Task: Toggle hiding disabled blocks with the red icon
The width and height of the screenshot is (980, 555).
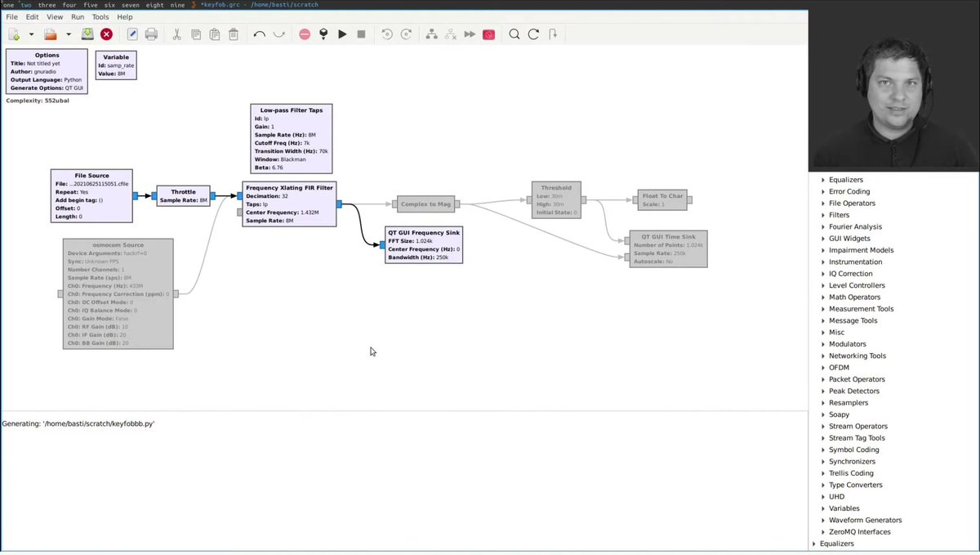Action: point(488,34)
